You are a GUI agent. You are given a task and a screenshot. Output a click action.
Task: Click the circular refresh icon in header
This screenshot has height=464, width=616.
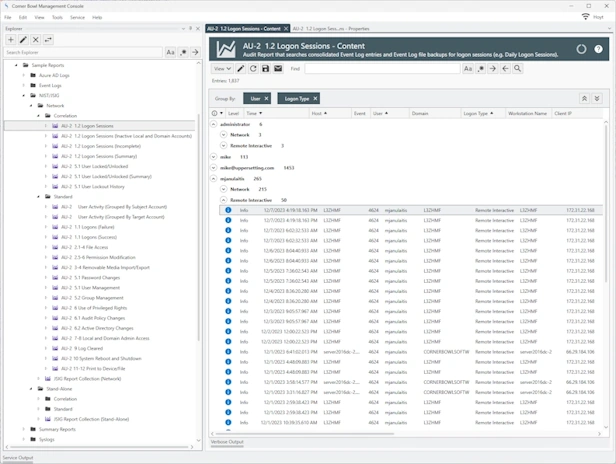581,49
